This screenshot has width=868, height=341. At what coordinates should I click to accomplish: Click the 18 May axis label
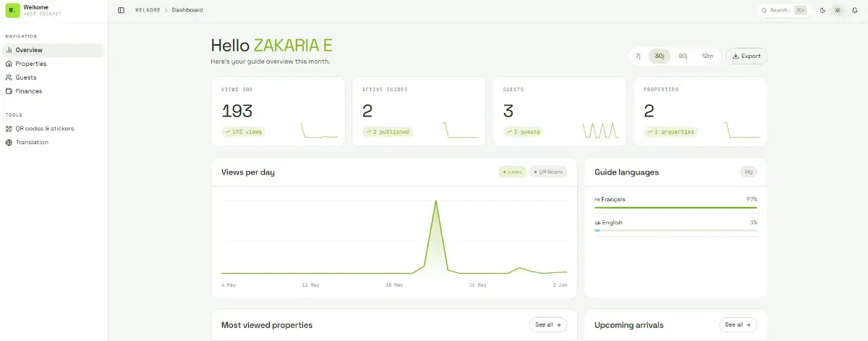coord(394,285)
